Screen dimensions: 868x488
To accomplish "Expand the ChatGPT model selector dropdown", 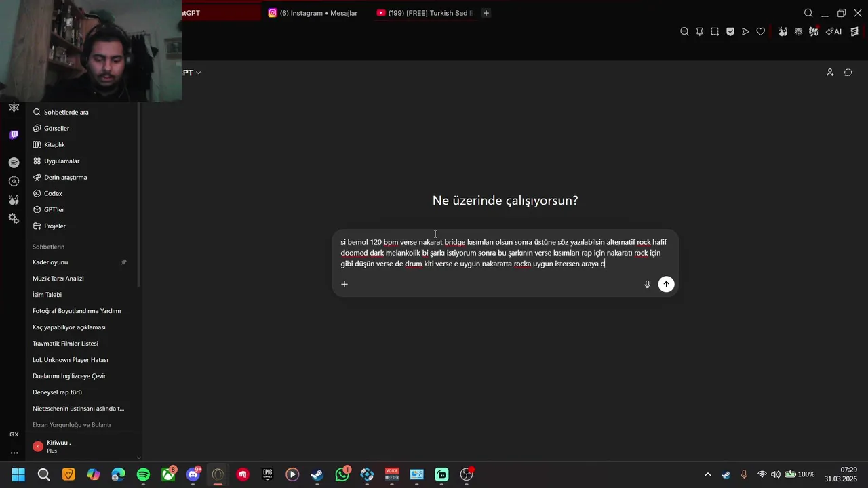I will 191,73.
